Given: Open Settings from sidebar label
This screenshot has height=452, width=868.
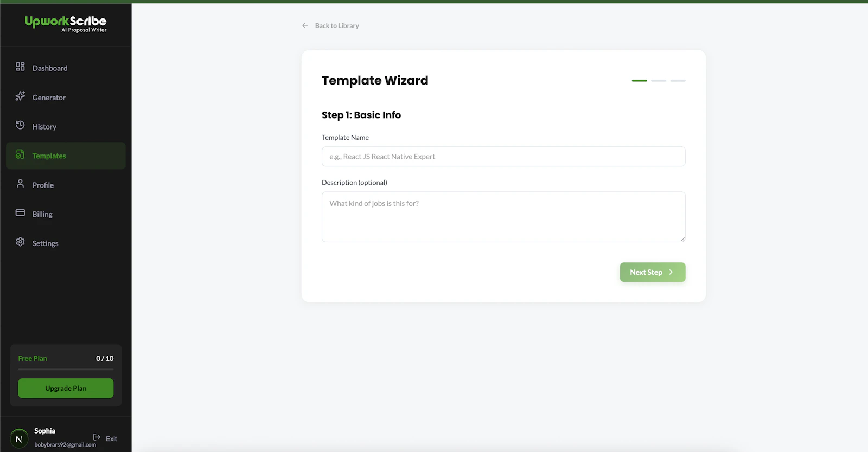Looking at the screenshot, I should click(45, 244).
